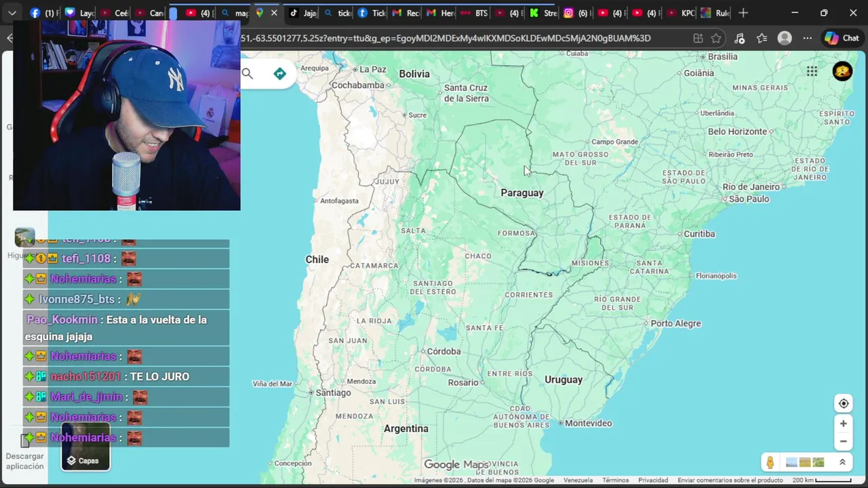Click the Pao_Kookmin chat username
This screenshot has height=488, width=868.
pyautogui.click(x=62, y=319)
